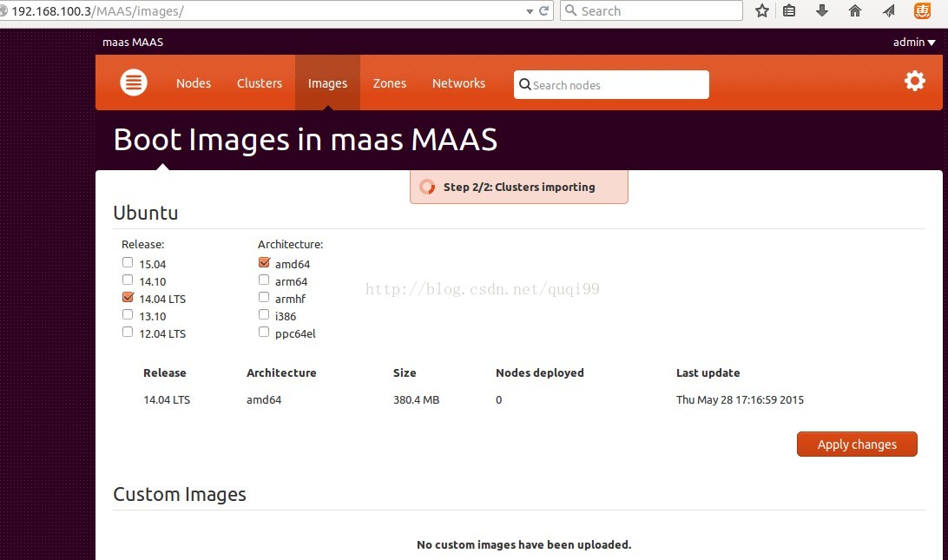Open the Zones tab
This screenshot has width=948, height=560.
(x=389, y=82)
